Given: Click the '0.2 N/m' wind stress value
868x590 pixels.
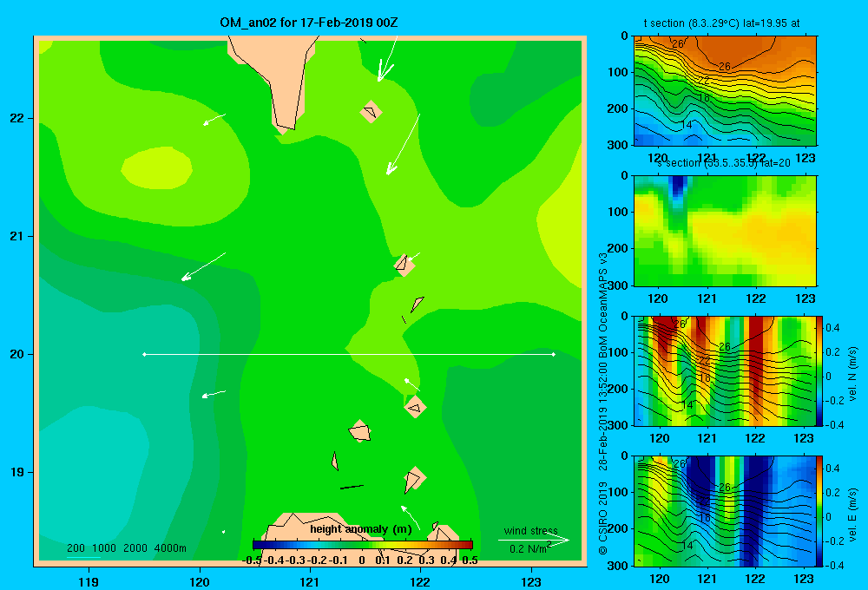Looking at the screenshot, I should (x=528, y=549).
